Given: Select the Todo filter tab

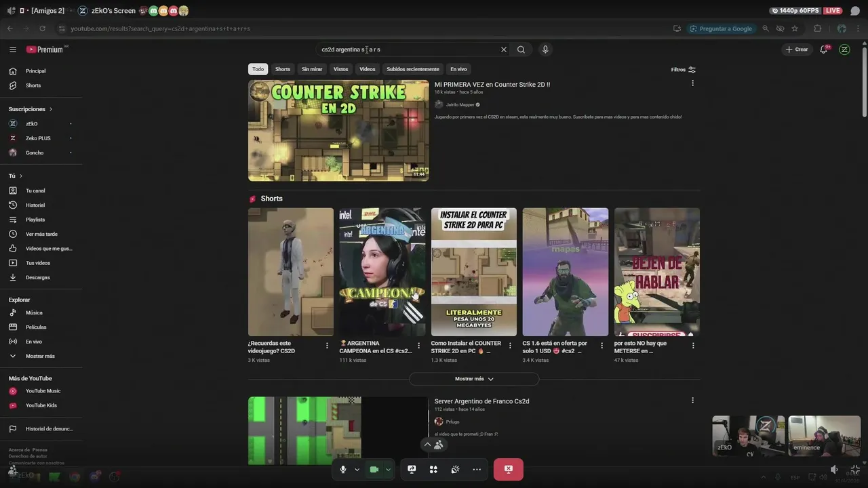Looking at the screenshot, I should (x=258, y=69).
